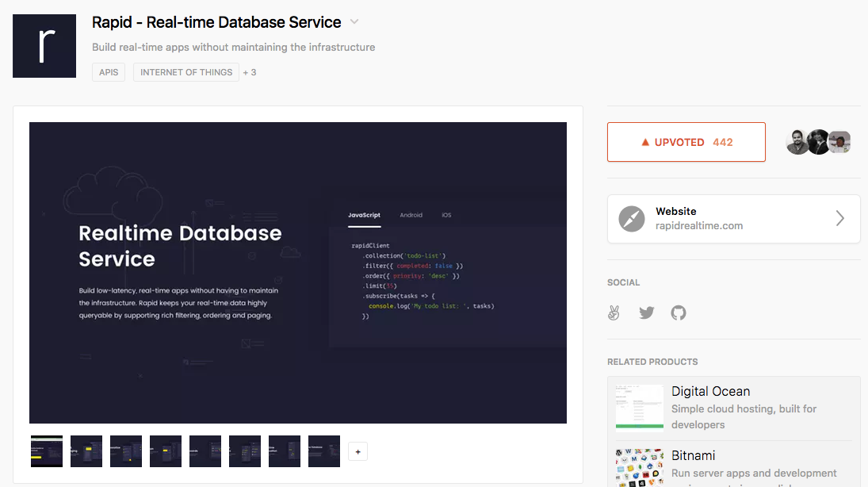Click the main Realtime Database Service screenshot
This screenshot has height=487, width=868.
click(297, 272)
